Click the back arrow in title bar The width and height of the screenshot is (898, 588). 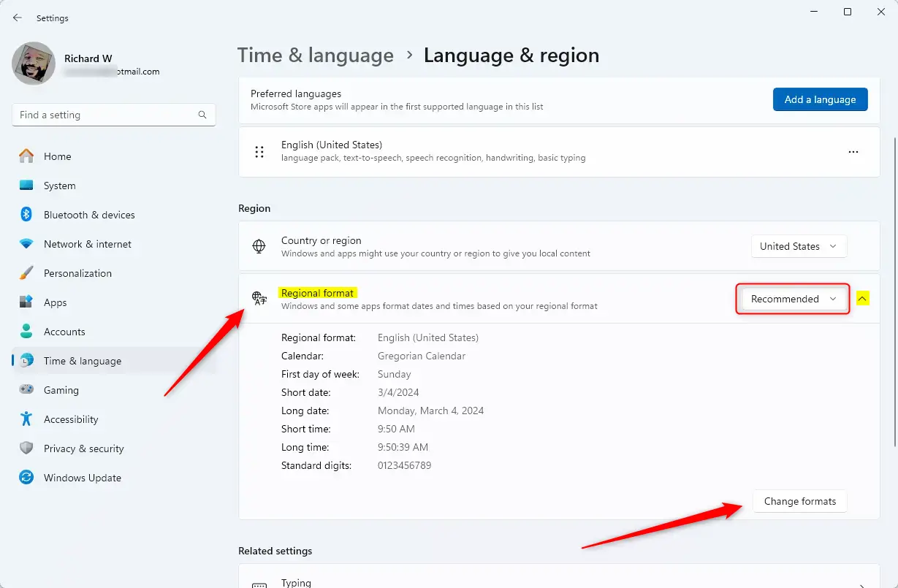18,18
